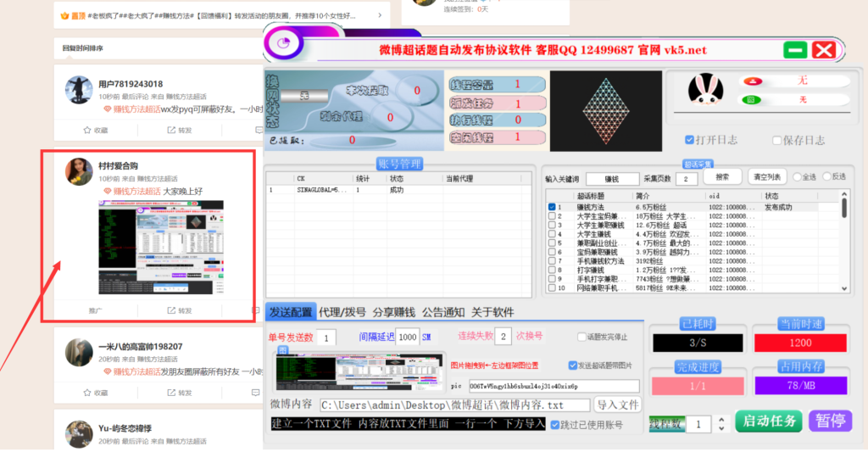Click the green minimize icon in software header
Viewport: 868px width, 452px height.
click(794, 50)
